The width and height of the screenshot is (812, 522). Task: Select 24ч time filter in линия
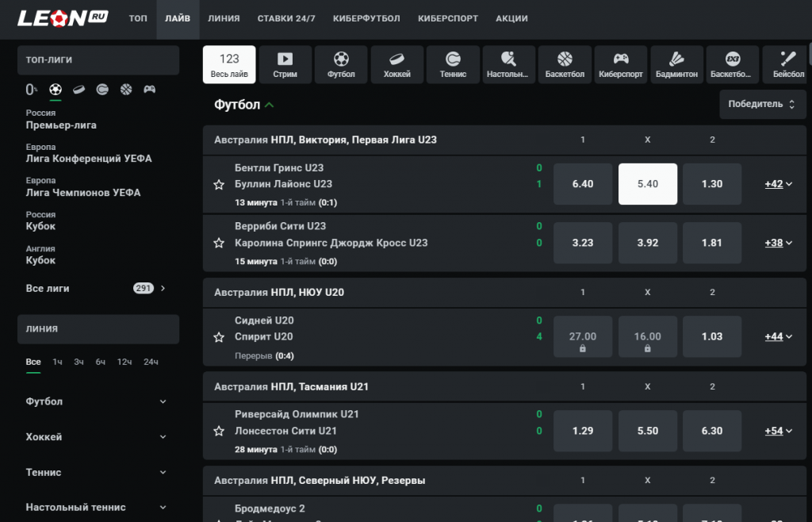click(151, 362)
